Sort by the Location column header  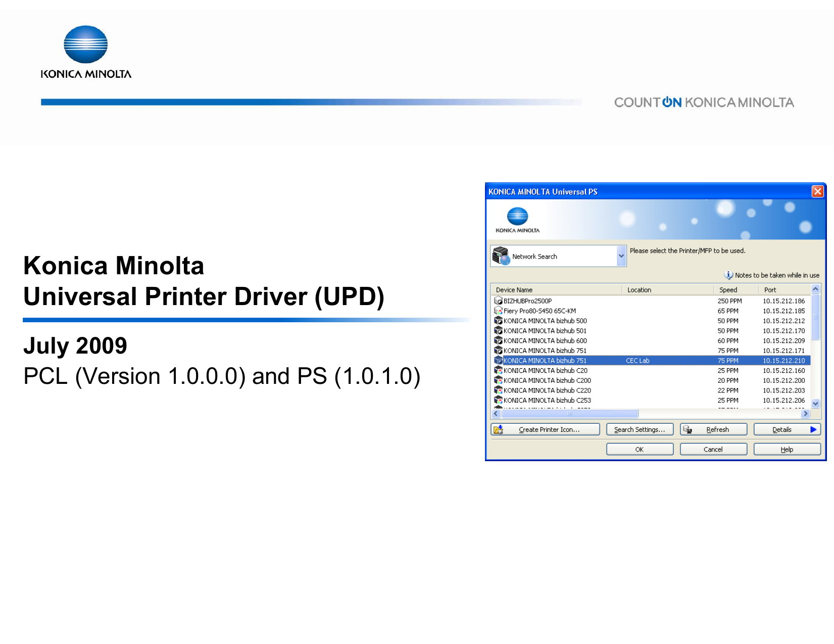point(668,290)
